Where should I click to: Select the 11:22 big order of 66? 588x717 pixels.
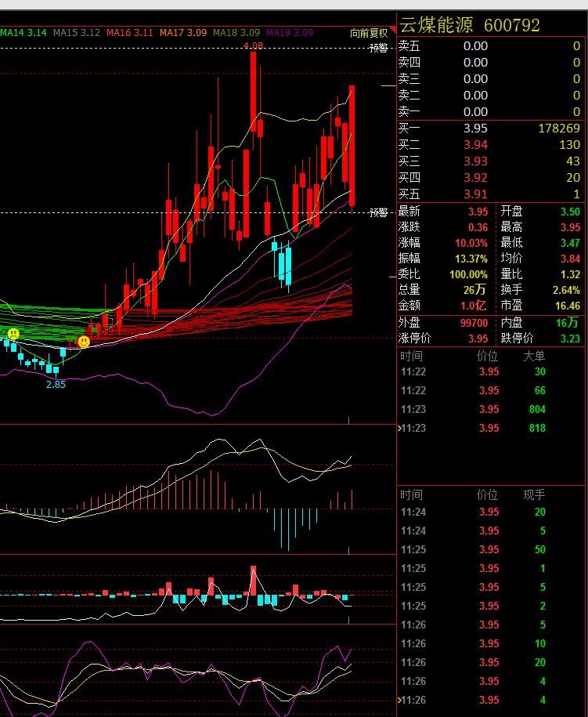click(x=491, y=390)
